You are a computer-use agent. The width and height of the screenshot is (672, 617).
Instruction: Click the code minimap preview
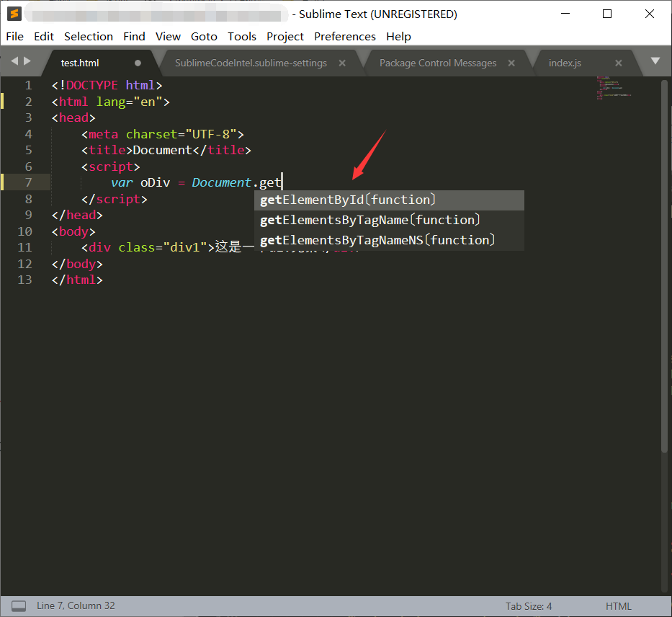(x=614, y=88)
